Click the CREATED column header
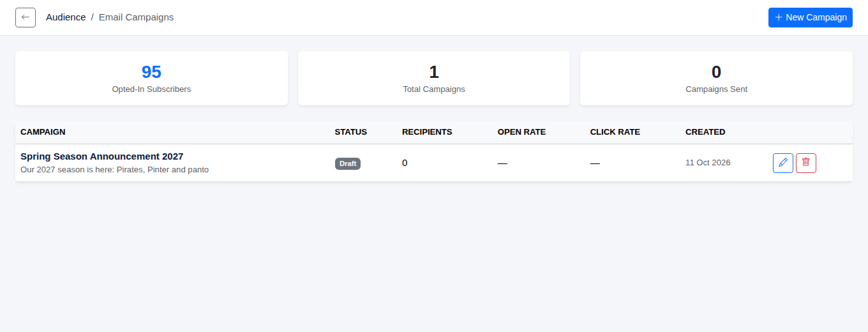This screenshot has width=868, height=332. tap(705, 132)
